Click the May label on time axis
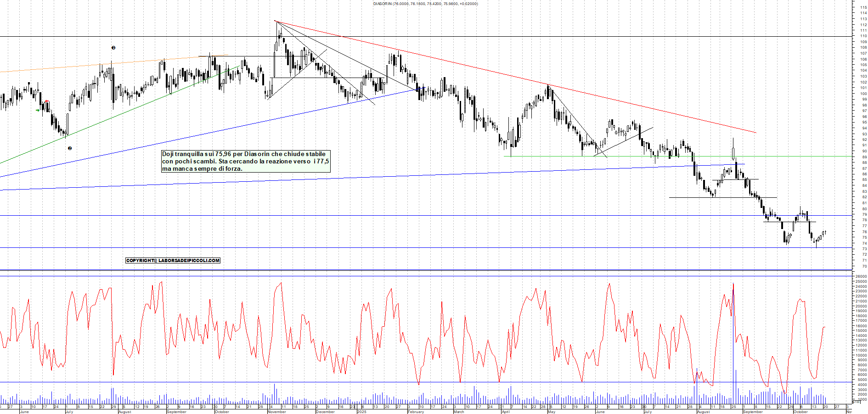The image size is (868, 414). tap(552, 412)
